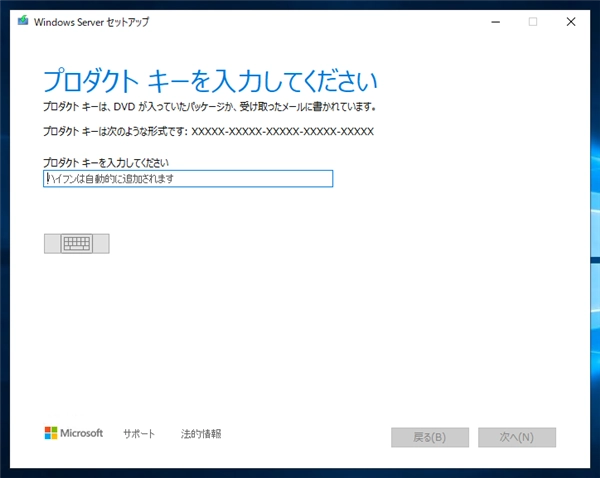Open the サポート link
The image size is (600, 478).
(139, 434)
